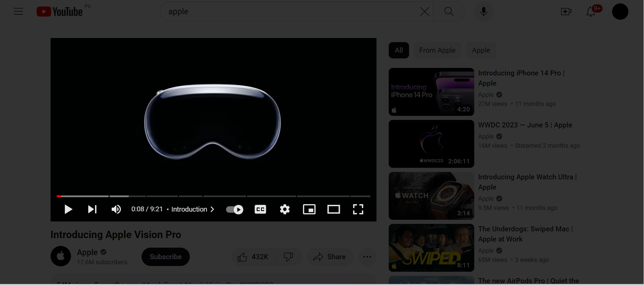The height and width of the screenshot is (285, 644).
Task: Select the All filter chip
Action: [399, 50]
